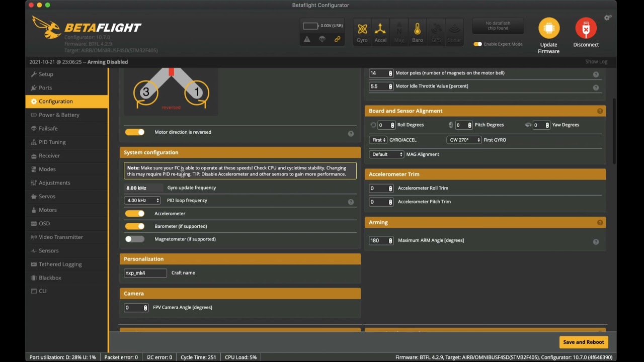Open the PID Tuning tab
Screen dimensions: 644x362
67,142
